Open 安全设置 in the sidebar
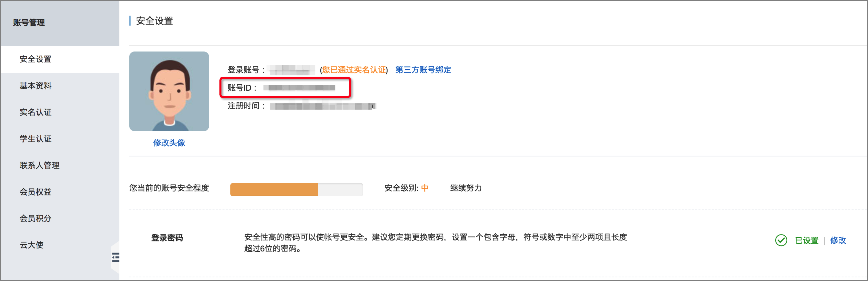This screenshot has width=868, height=281. pyautogui.click(x=36, y=59)
